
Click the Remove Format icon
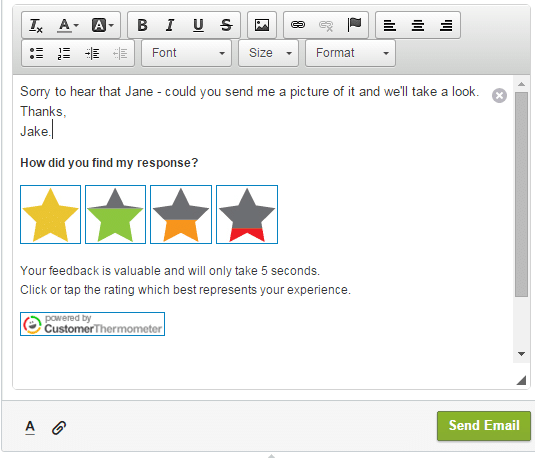tap(36, 25)
